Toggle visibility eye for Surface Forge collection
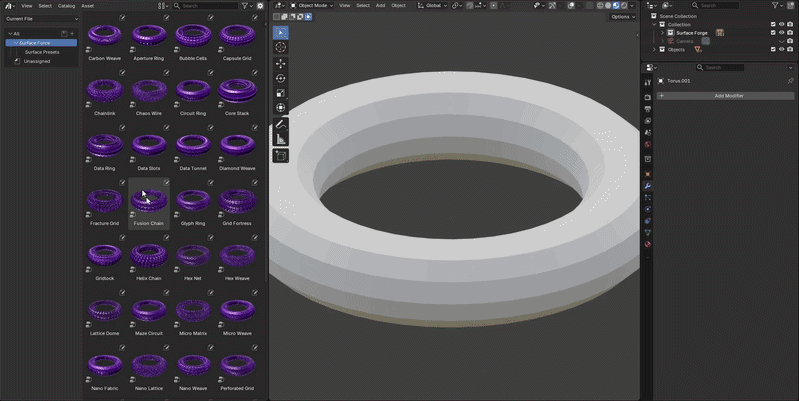Screen dimensions: 799x401 781,33
